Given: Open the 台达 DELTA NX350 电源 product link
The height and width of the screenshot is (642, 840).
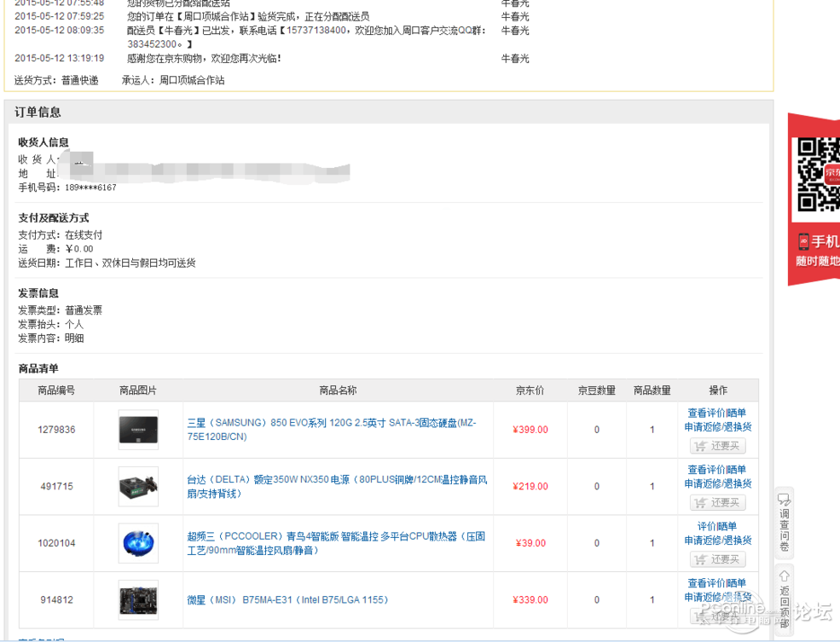Looking at the screenshot, I should [x=337, y=486].
